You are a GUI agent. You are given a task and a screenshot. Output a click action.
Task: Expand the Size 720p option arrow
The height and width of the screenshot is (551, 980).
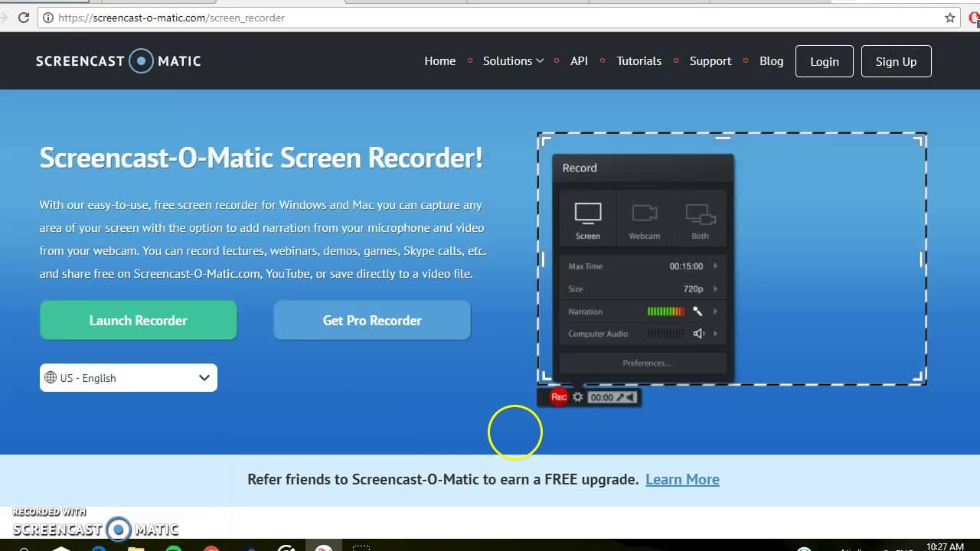(x=716, y=289)
